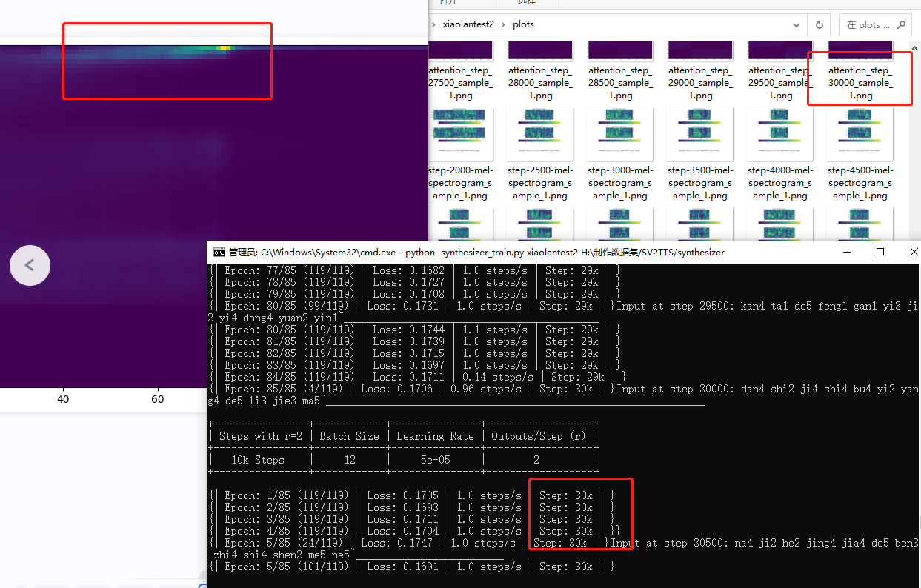921x588 pixels.
Task: Open the cmd window system menu icon
Action: tap(219, 252)
